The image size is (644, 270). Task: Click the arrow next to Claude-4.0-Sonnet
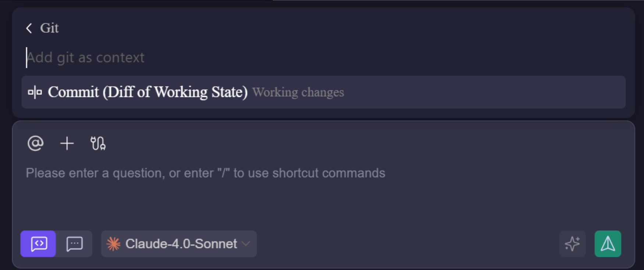point(246,244)
